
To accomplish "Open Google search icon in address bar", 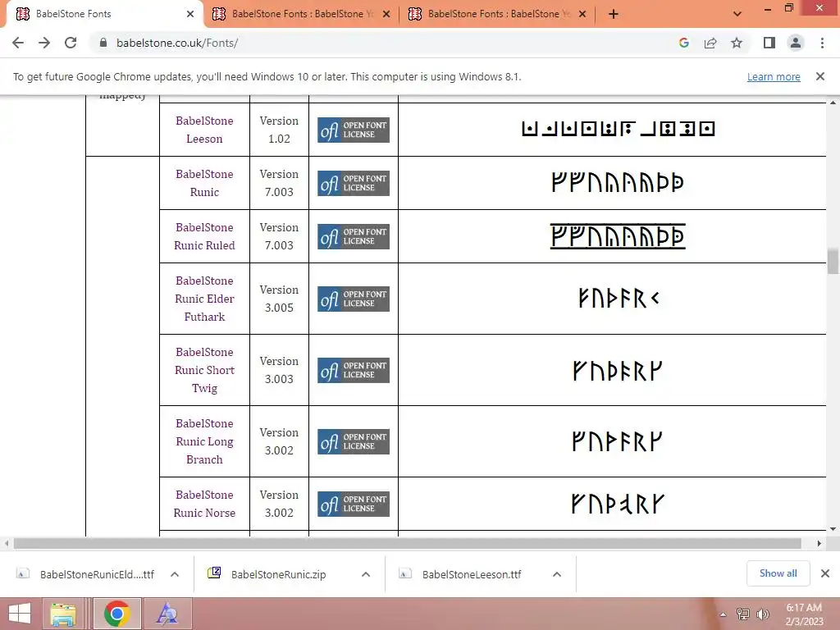I will (683, 43).
